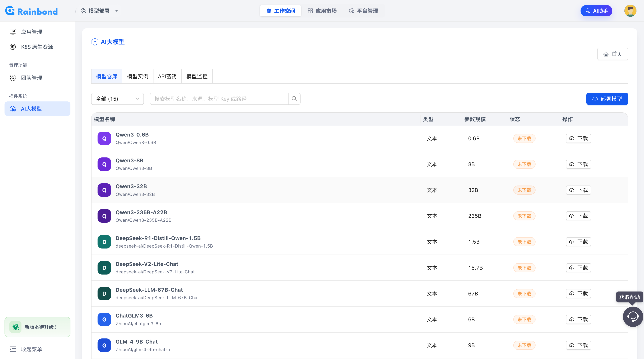Image resolution: width=644 pixels, height=359 pixels.
Task: Click Qwen3-0.6B model purple Q icon
Action: tap(104, 138)
